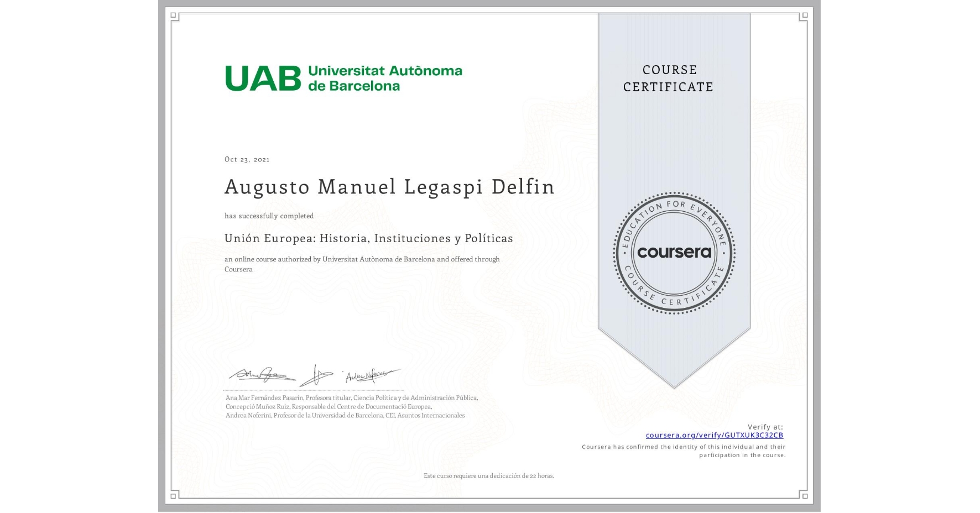Screen dimensions: 980x513
Task: Select the course title Unión Europea line
Action: [x=368, y=238]
